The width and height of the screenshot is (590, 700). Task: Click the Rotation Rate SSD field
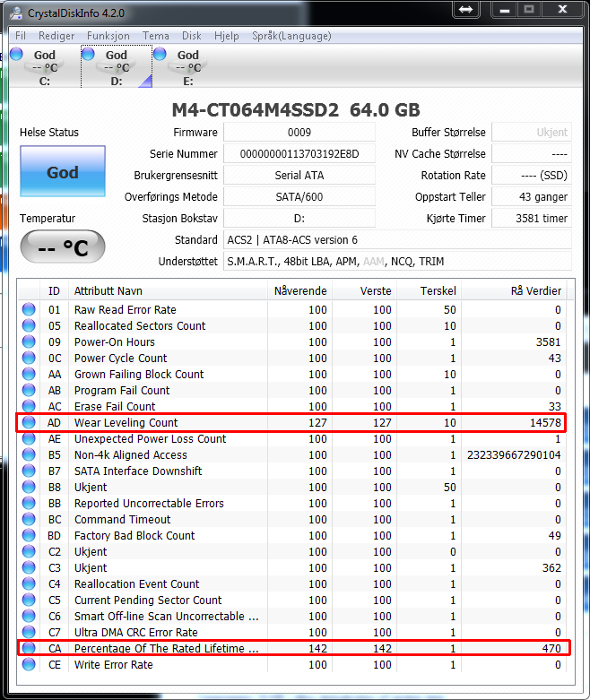(532, 176)
